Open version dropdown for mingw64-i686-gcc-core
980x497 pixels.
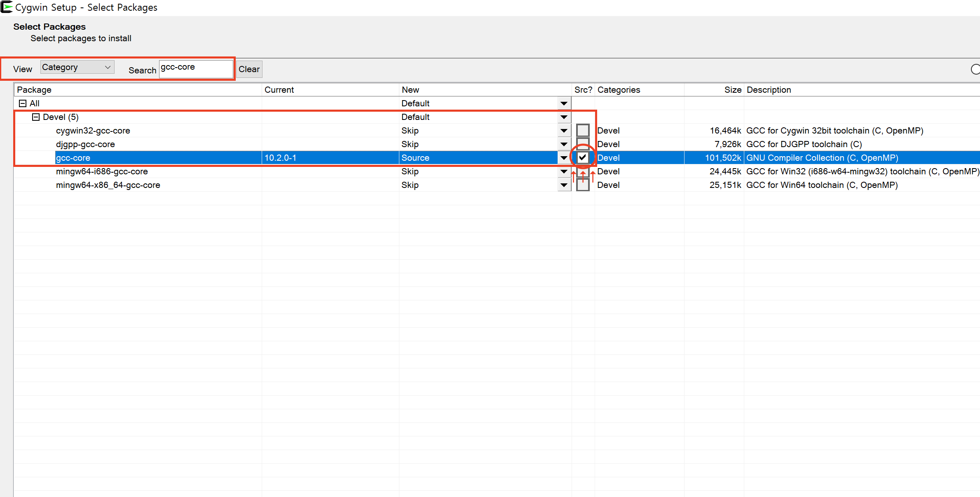pyautogui.click(x=564, y=171)
